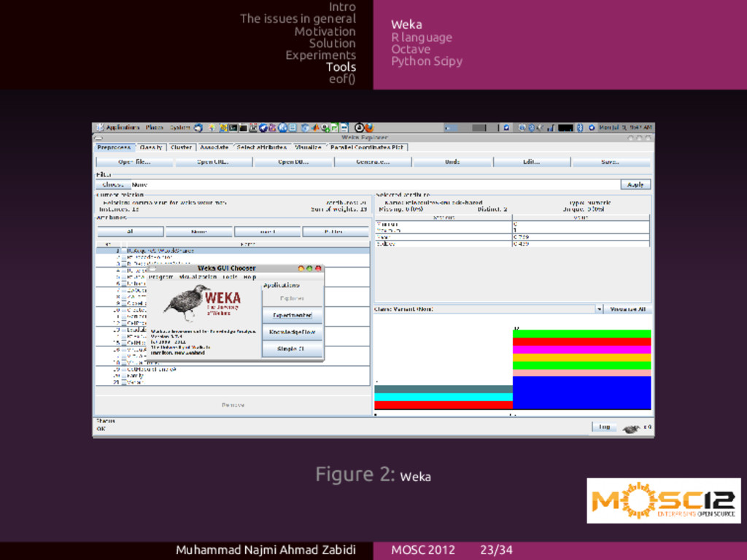The width and height of the screenshot is (747, 560).
Task: Jump to the Intro section link
Action: [342, 7]
